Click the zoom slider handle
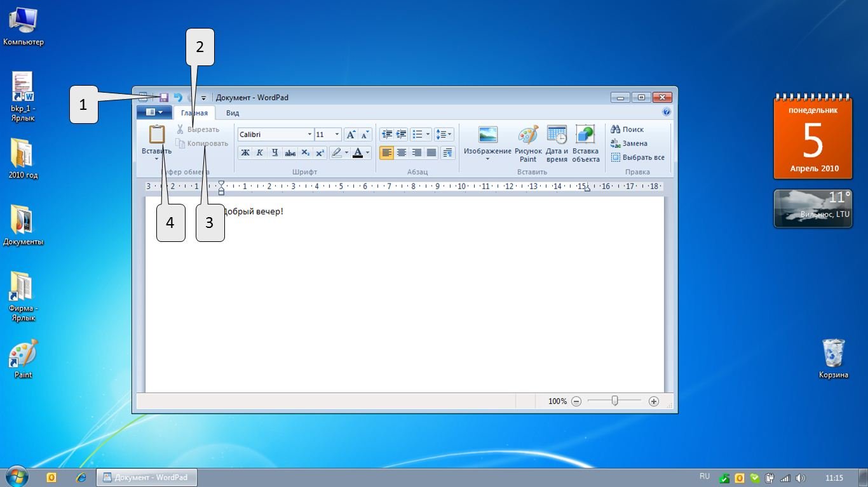 click(x=614, y=401)
